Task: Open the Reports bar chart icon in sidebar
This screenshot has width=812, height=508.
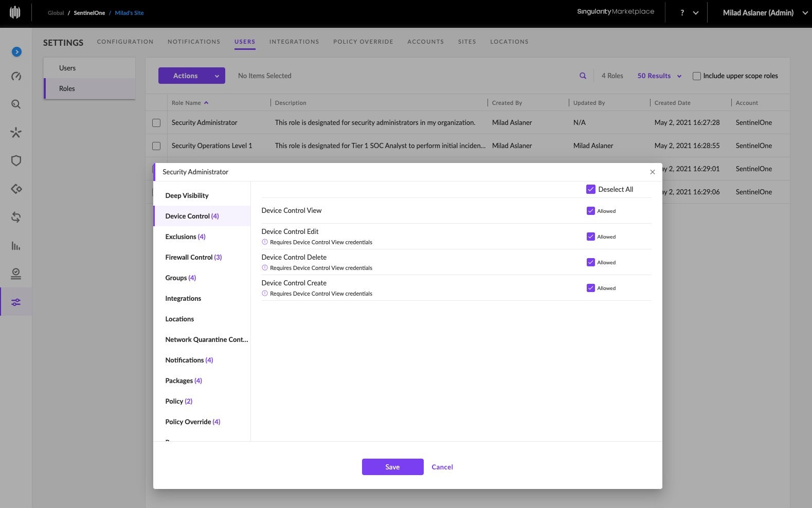Action: 16,246
